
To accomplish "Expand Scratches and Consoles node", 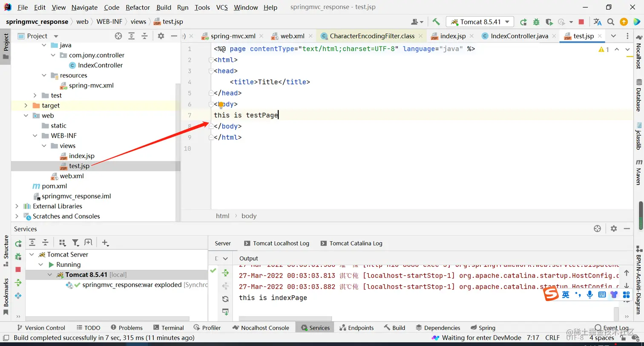I will pos(17,216).
